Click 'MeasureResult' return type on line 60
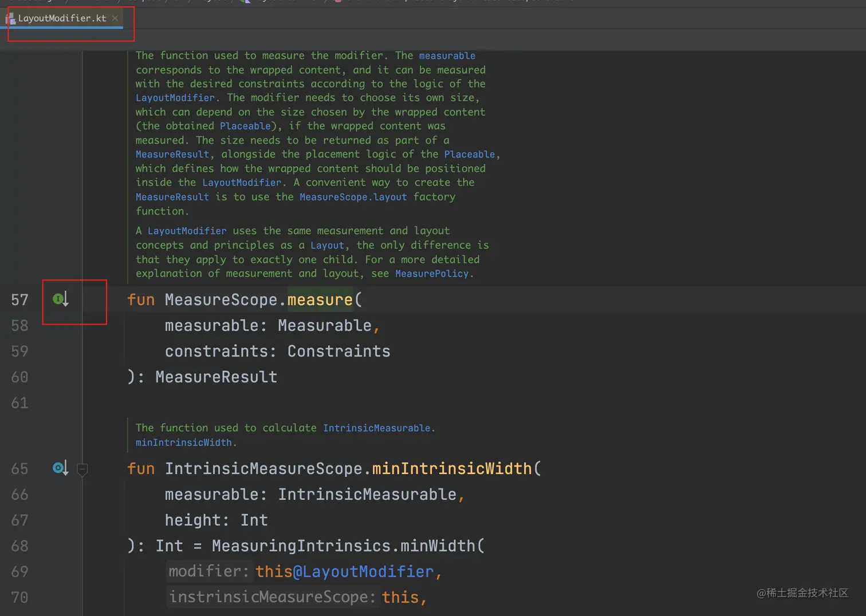Screen dimensions: 866x616 pyautogui.click(x=216, y=377)
